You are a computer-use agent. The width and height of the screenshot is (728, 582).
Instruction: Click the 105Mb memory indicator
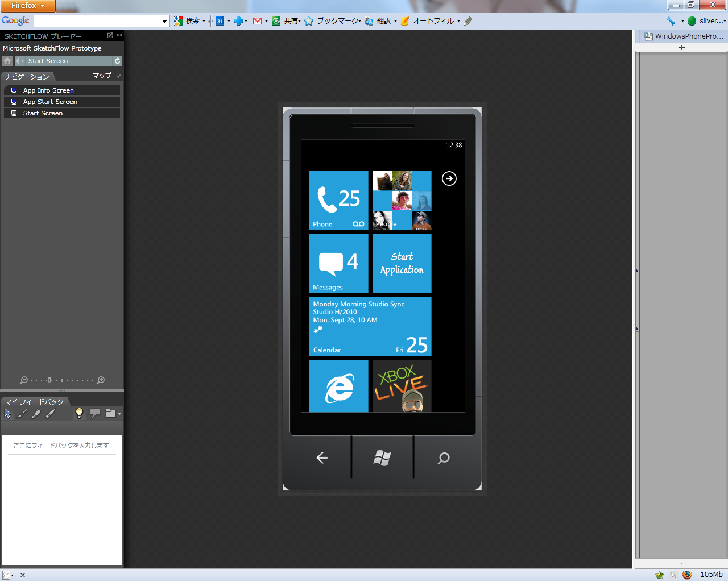click(712, 575)
